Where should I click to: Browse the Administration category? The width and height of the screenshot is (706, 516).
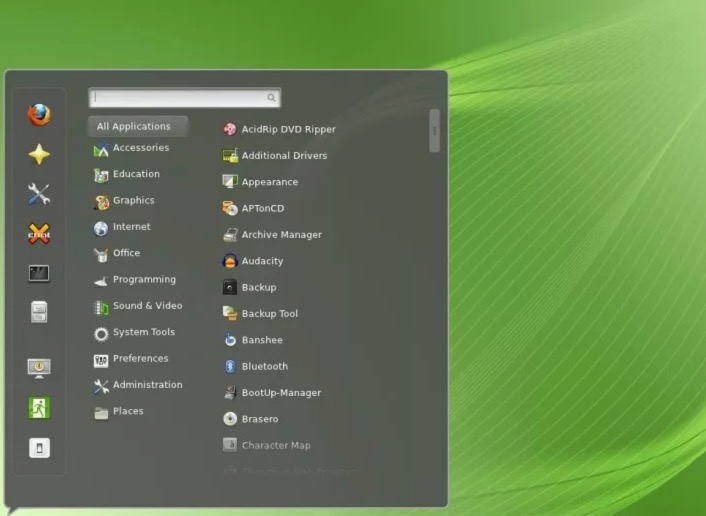[138, 385]
